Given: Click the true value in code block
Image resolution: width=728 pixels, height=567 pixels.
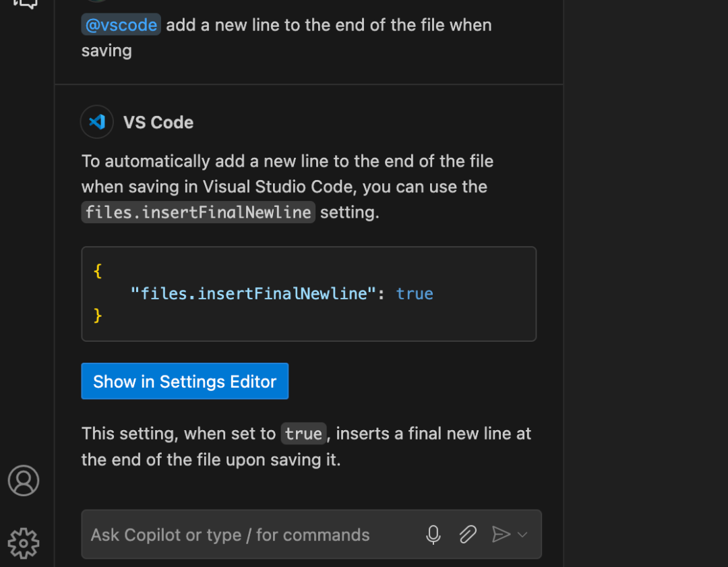Looking at the screenshot, I should [x=415, y=294].
